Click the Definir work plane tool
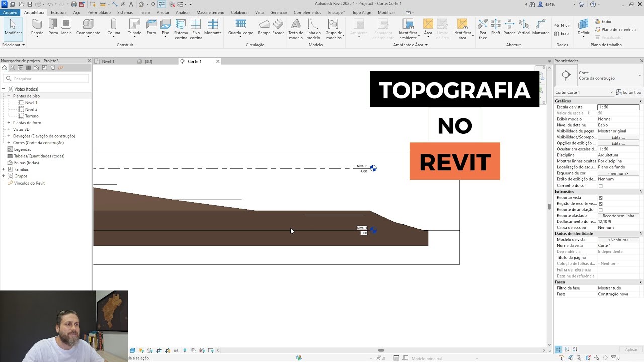 [583, 27]
